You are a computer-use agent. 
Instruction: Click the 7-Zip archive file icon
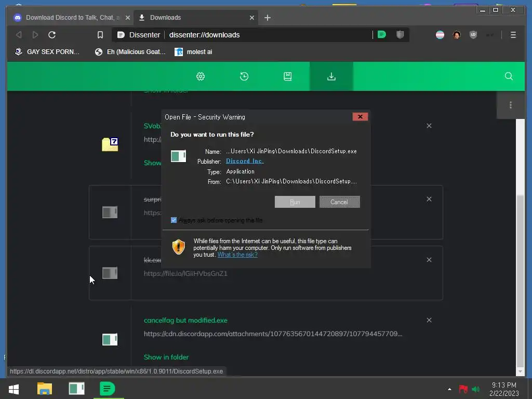coord(110,144)
